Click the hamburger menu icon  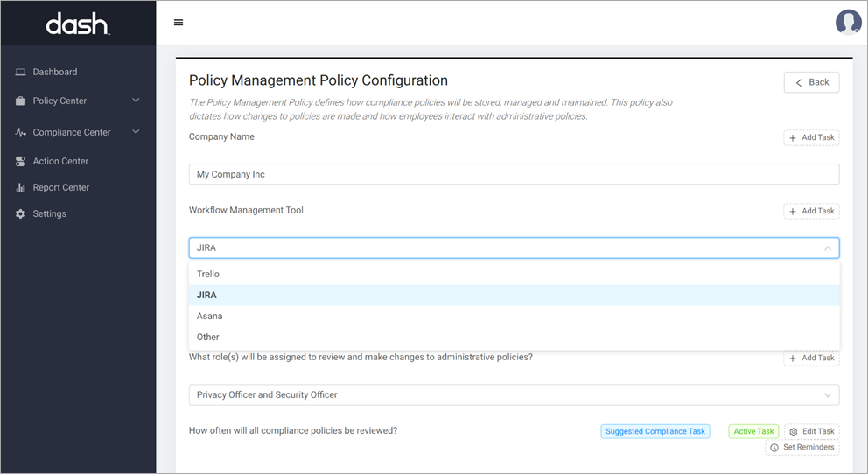(178, 23)
